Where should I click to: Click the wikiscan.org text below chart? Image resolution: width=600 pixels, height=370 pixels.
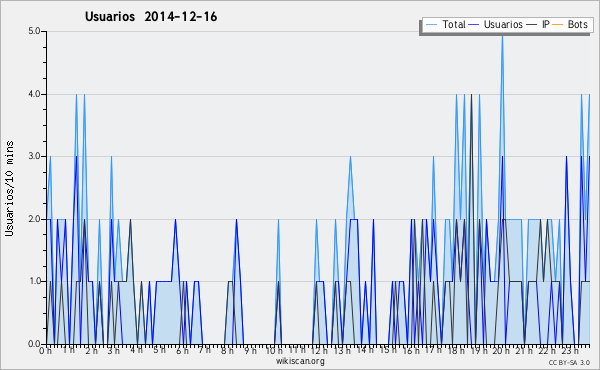tap(300, 361)
